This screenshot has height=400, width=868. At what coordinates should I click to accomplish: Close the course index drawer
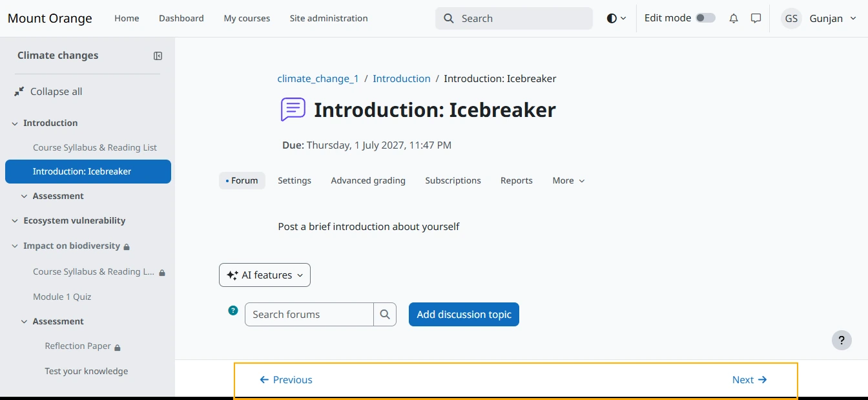point(158,56)
